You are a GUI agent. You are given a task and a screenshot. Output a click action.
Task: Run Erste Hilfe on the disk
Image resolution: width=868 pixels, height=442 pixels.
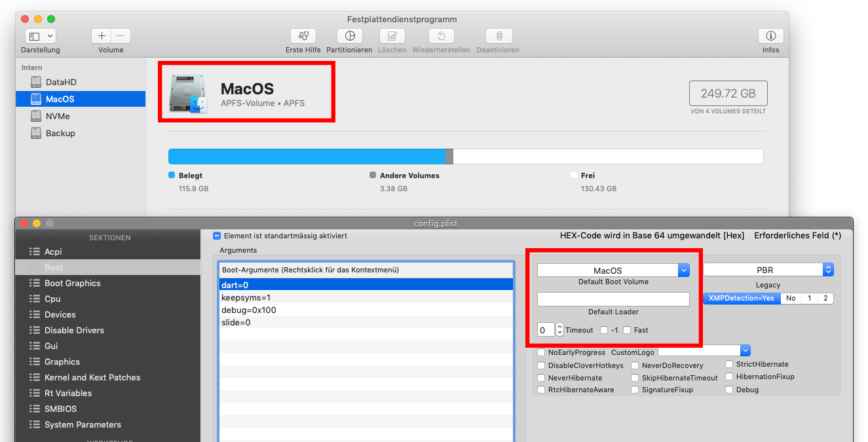(x=303, y=37)
